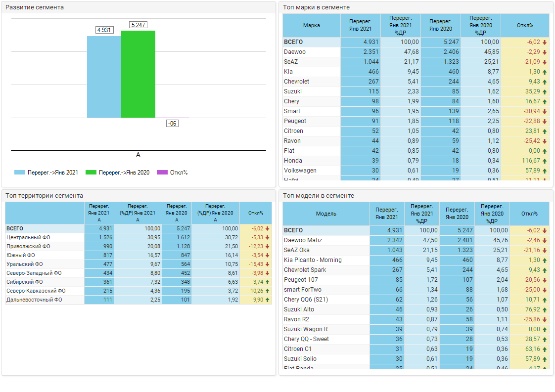This screenshot has height=392, width=555.
Task: Click Перерег. Янв 2021 header in territories table
Action: coord(99,213)
